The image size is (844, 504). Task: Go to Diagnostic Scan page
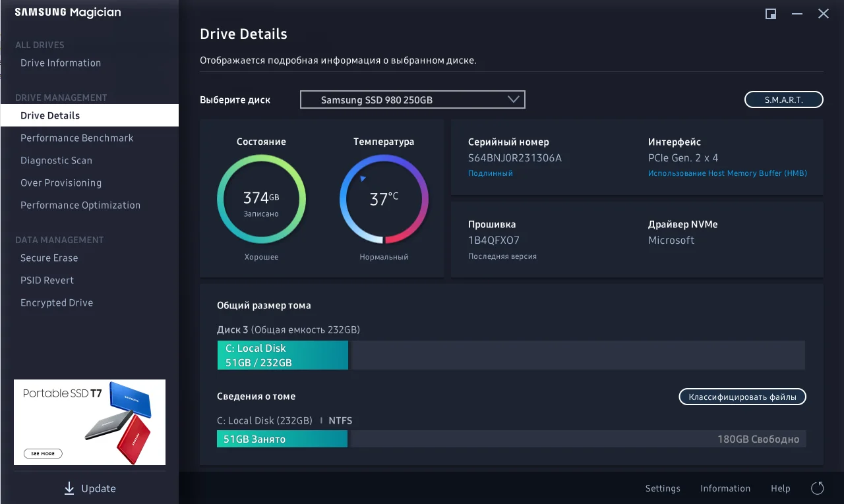(x=56, y=161)
